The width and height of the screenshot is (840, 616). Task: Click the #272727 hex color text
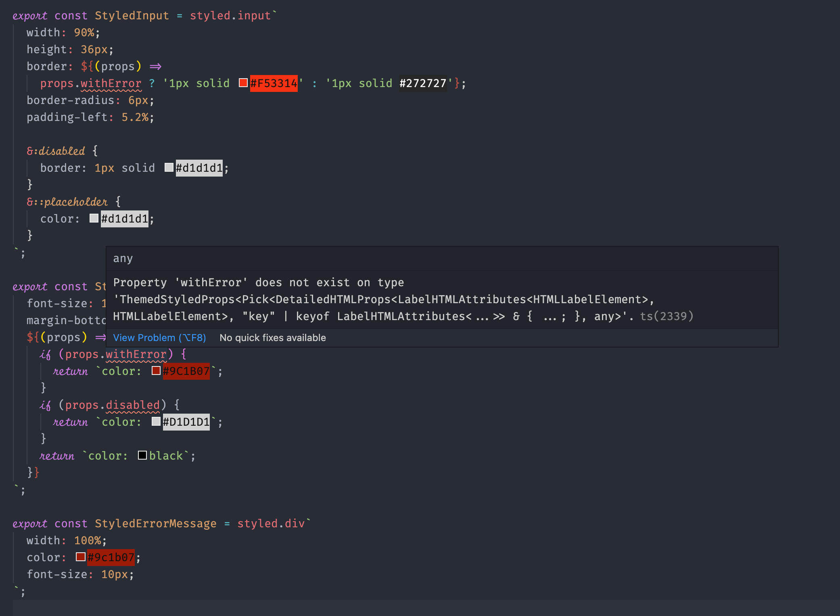click(x=422, y=83)
